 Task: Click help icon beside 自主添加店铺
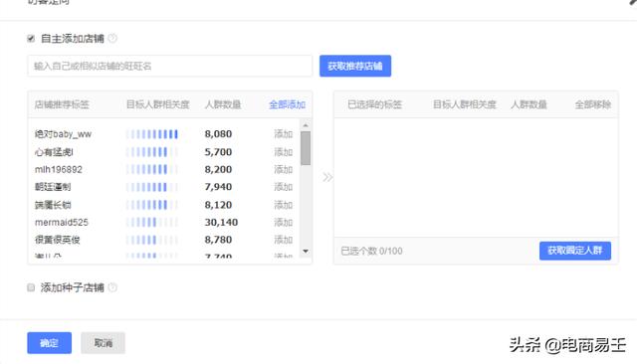click(x=112, y=38)
